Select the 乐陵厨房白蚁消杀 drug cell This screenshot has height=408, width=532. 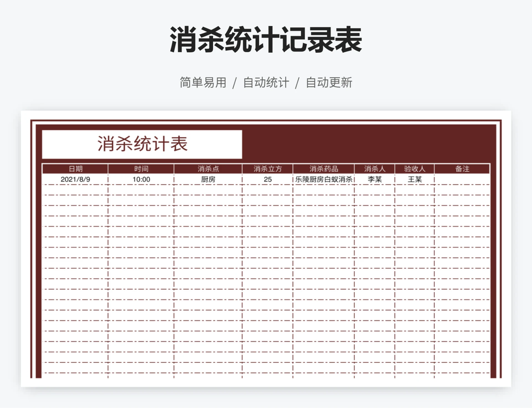[x=323, y=179]
